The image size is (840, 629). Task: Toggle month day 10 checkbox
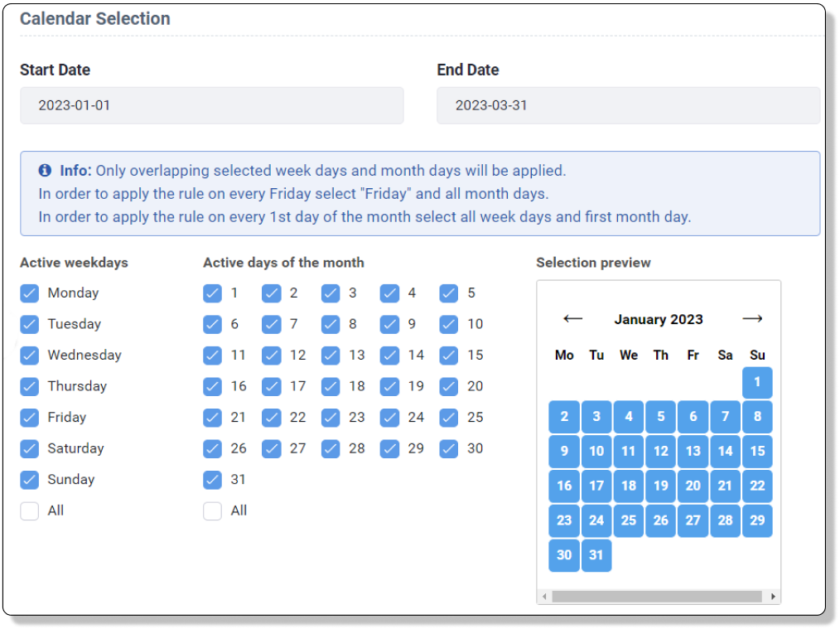pyautogui.click(x=449, y=324)
